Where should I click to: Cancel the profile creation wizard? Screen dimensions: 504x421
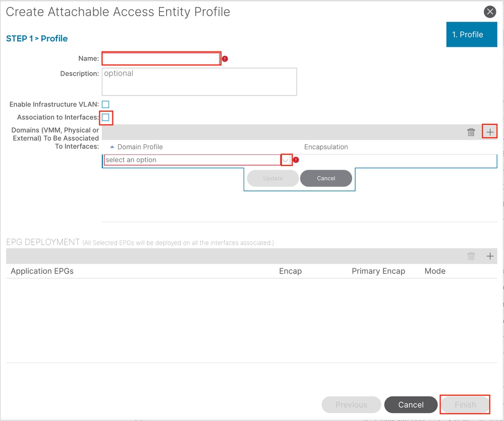[411, 404]
